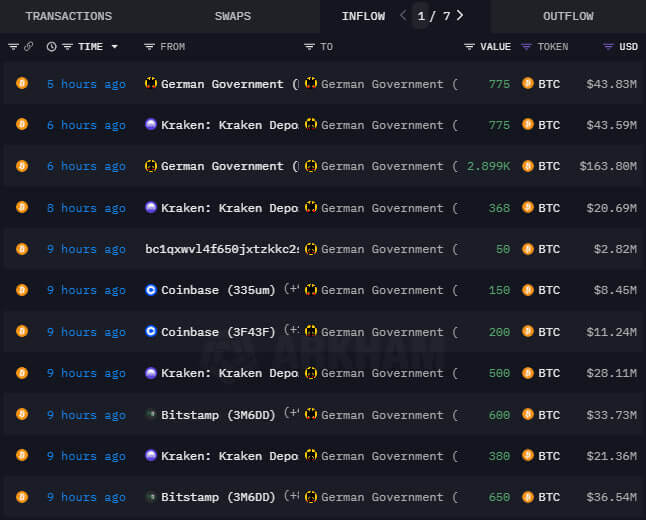The image size is (646, 520).
Task: Open the filter icon beside the link icon
Action: tap(13, 47)
